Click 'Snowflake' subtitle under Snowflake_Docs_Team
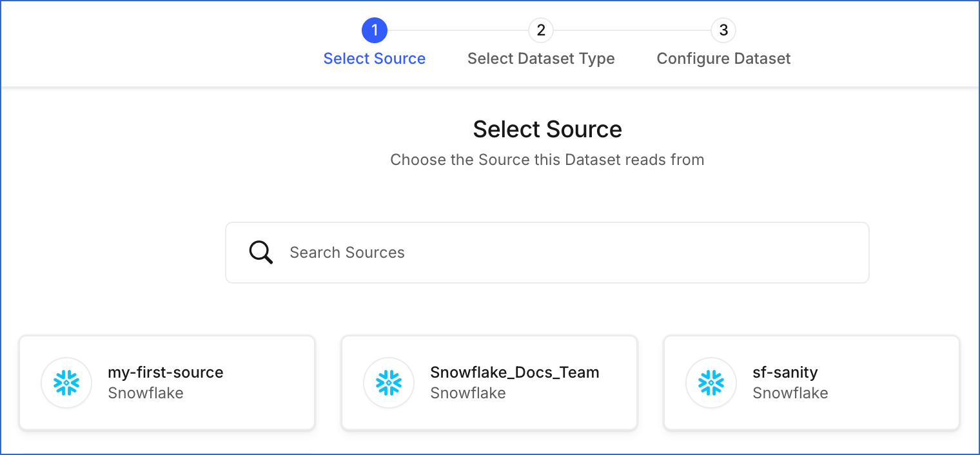980x455 pixels. pyautogui.click(x=468, y=393)
